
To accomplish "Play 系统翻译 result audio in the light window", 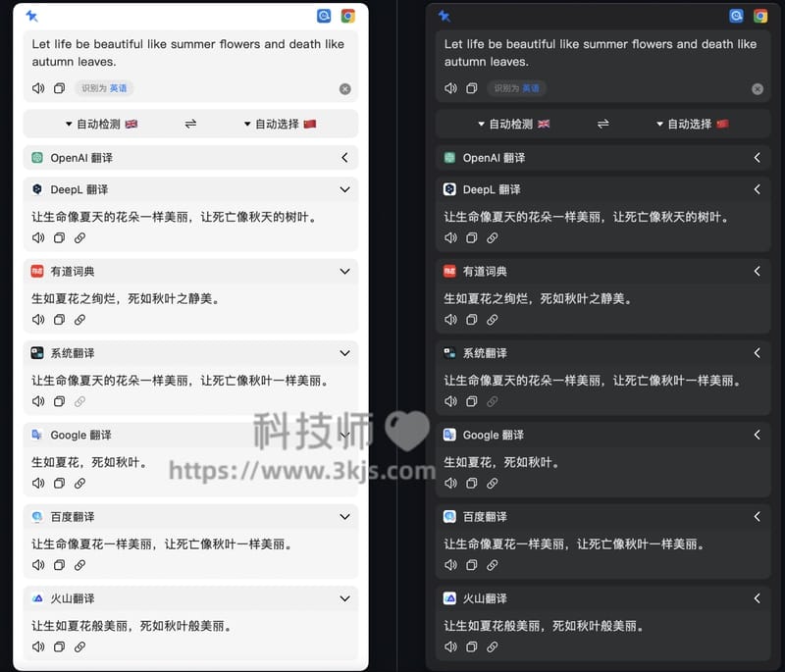I will [x=38, y=401].
